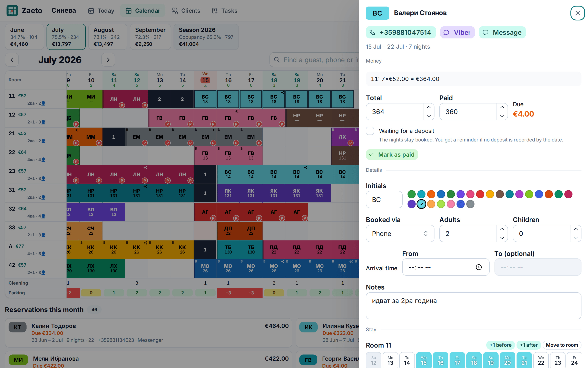This screenshot has height=368, width=588.
Task: Click the Notes text area
Action: coord(473,306)
